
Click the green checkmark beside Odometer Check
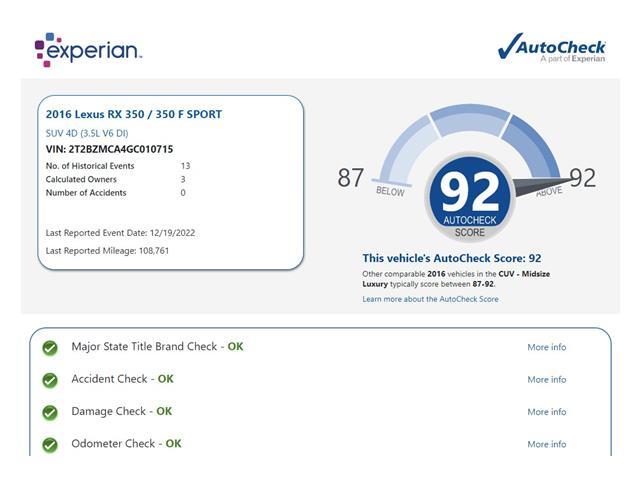pyautogui.click(x=50, y=445)
